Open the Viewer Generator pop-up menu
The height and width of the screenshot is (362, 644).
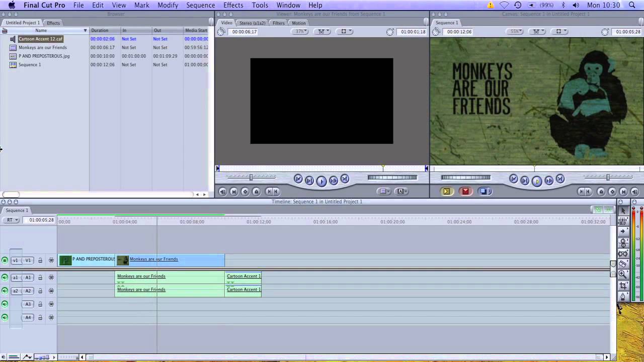(401, 192)
